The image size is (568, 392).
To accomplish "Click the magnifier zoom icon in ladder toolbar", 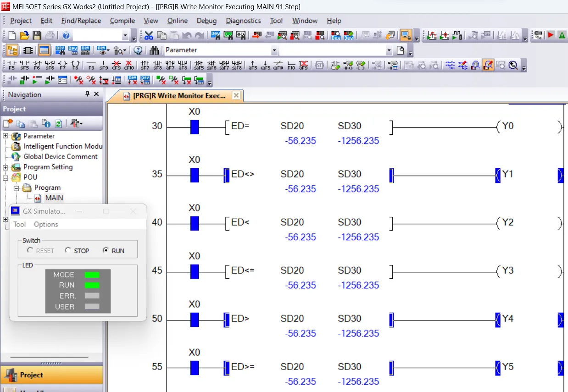I will pyautogui.click(x=513, y=65).
